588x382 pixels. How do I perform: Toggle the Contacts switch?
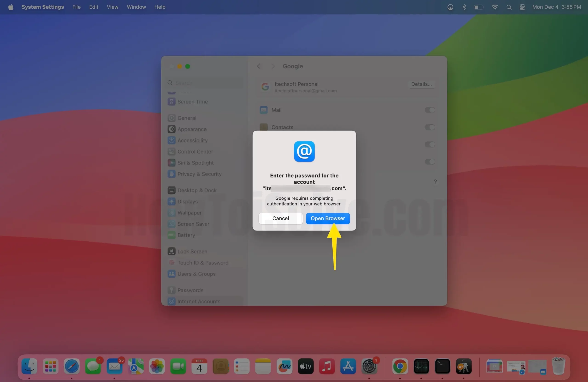(430, 127)
